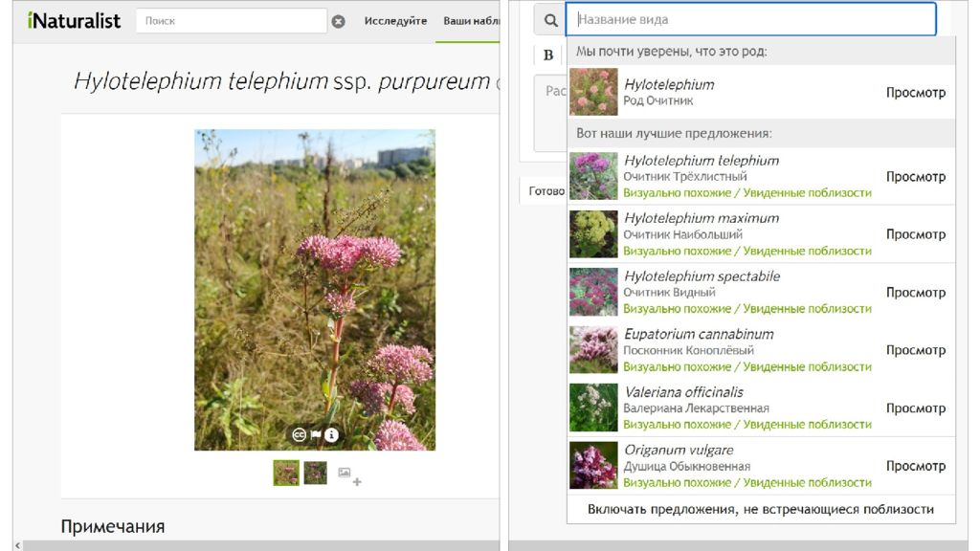Click the Creative Commons license icon on photo
Viewport: 980px width, 551px height.
coord(300,435)
